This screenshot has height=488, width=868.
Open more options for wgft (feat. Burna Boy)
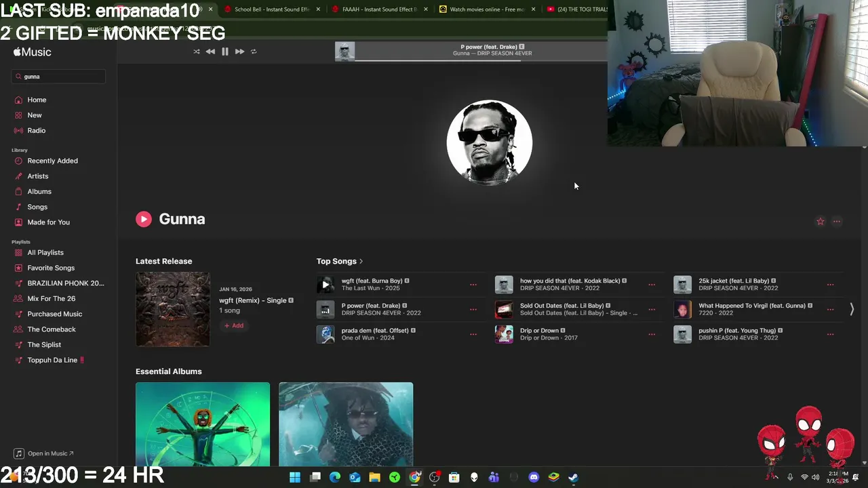(473, 285)
